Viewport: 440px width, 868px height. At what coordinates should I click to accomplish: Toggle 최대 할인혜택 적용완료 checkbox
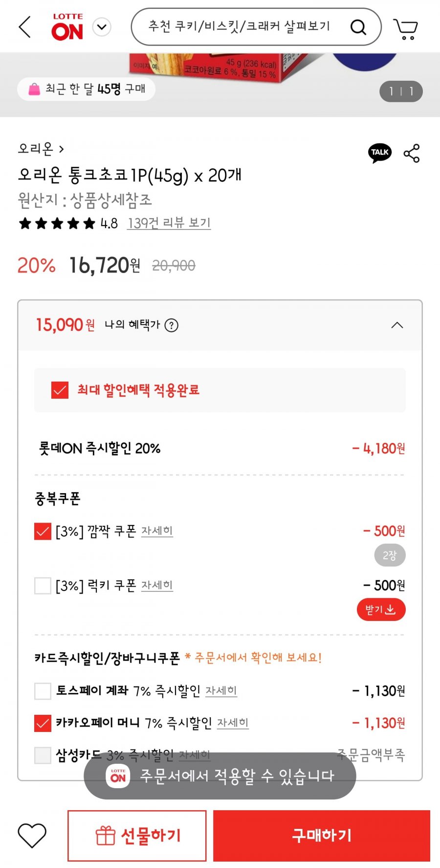tap(60, 390)
